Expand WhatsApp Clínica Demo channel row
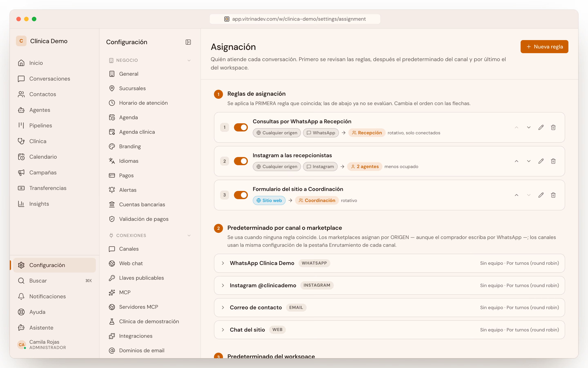The height and width of the screenshot is (368, 588). coord(389,263)
